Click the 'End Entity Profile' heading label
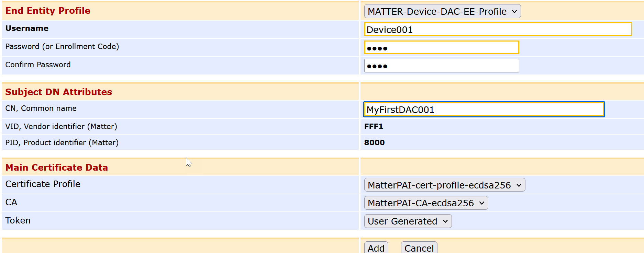 (48, 11)
